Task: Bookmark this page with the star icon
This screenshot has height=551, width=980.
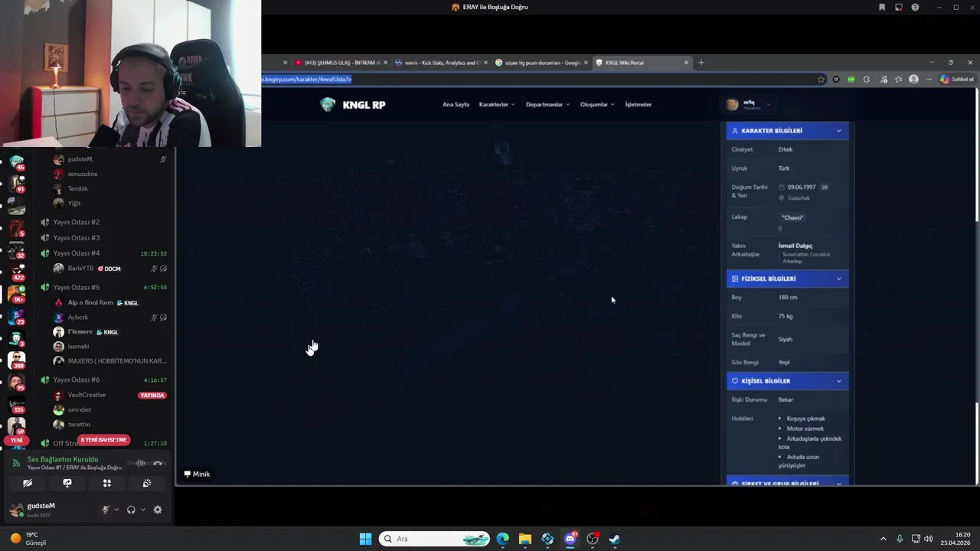Action: [821, 79]
